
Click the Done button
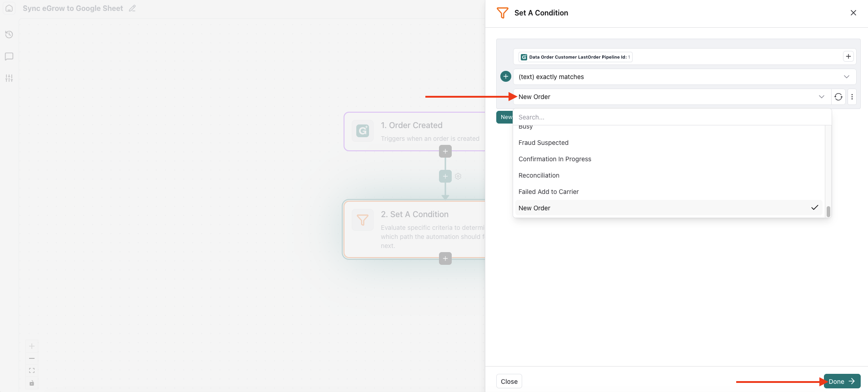point(842,382)
